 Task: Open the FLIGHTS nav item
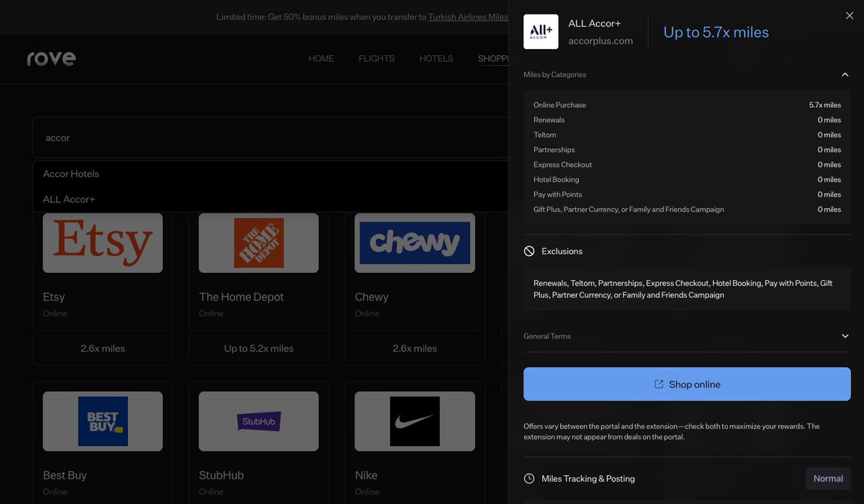tap(377, 58)
